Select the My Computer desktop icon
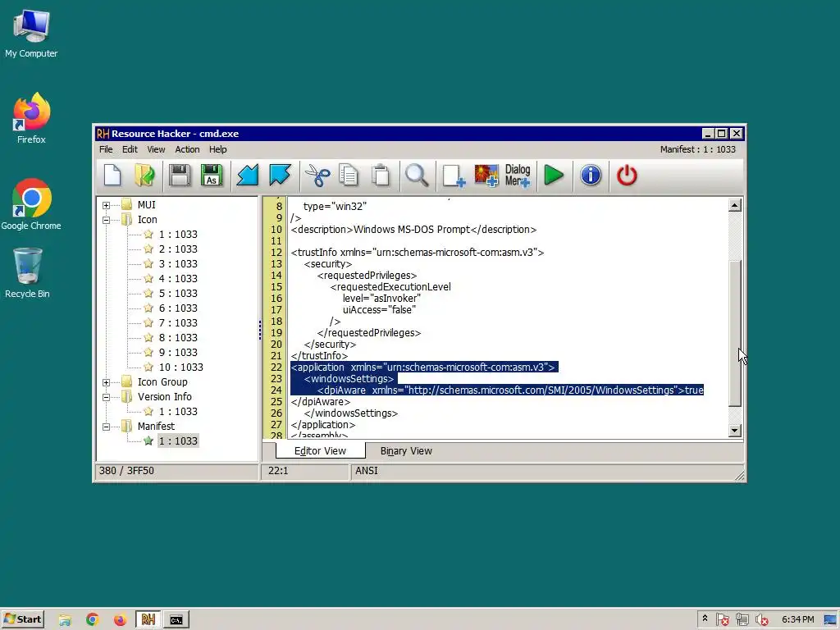The height and width of the screenshot is (630, 840). click(x=31, y=33)
